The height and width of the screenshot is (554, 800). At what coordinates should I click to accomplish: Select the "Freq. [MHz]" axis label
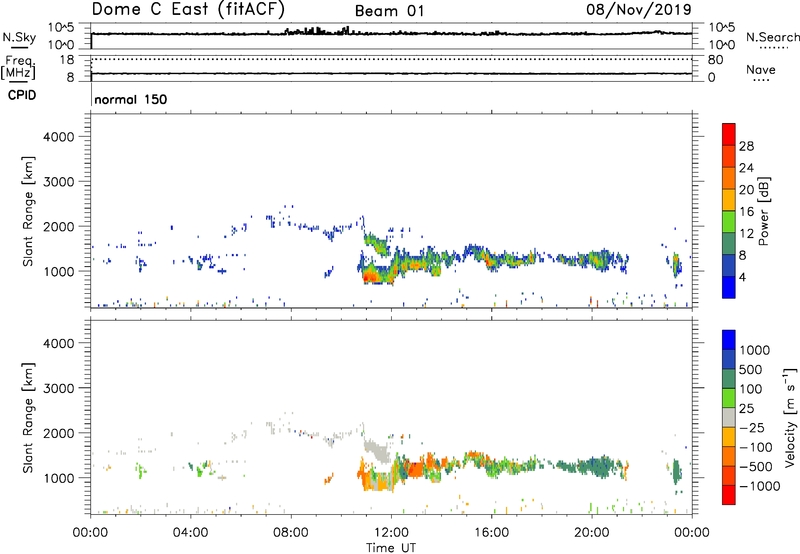pos(18,67)
